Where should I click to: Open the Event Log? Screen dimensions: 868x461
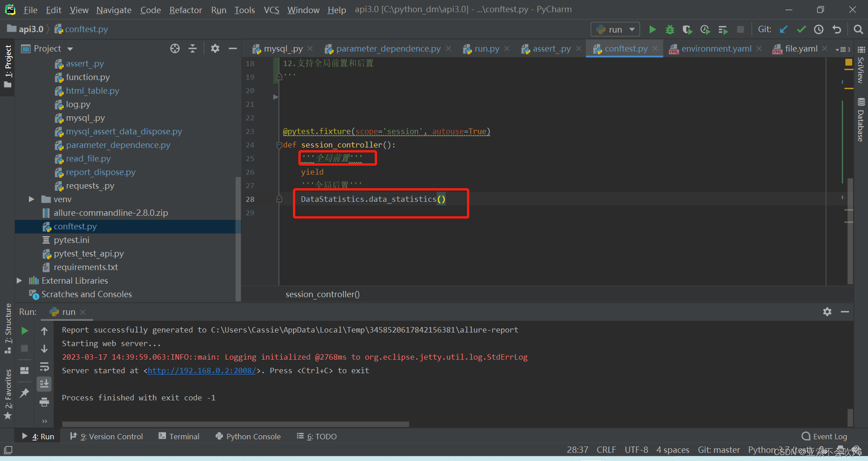[x=825, y=437]
